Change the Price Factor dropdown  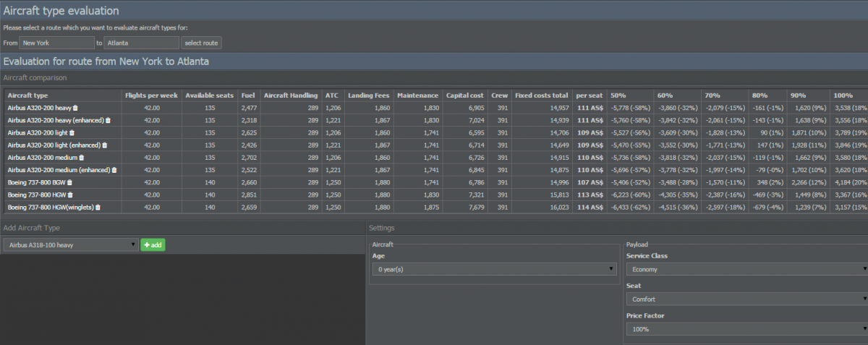[747, 329]
